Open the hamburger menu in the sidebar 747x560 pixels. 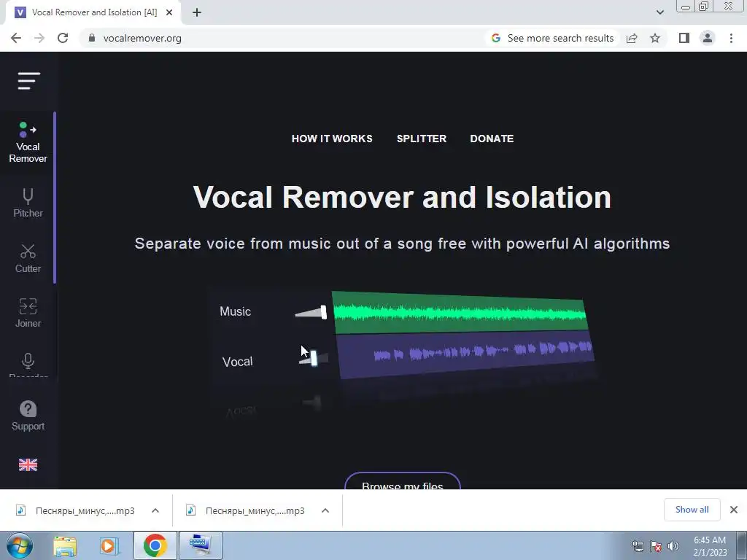tap(29, 81)
